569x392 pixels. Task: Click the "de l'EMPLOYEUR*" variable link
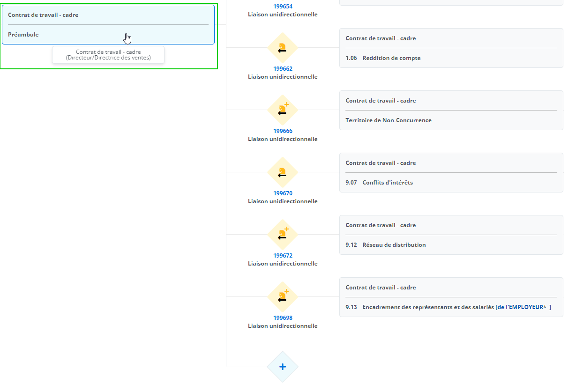[522, 307]
